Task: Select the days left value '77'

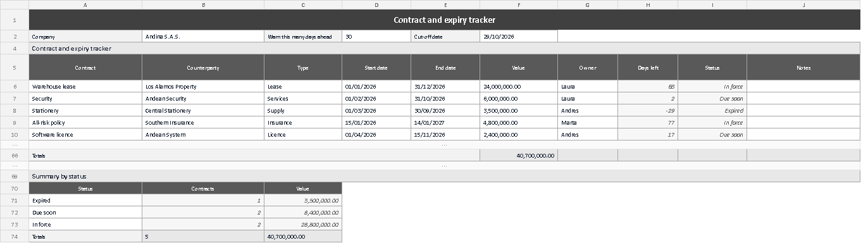Action: coord(648,122)
